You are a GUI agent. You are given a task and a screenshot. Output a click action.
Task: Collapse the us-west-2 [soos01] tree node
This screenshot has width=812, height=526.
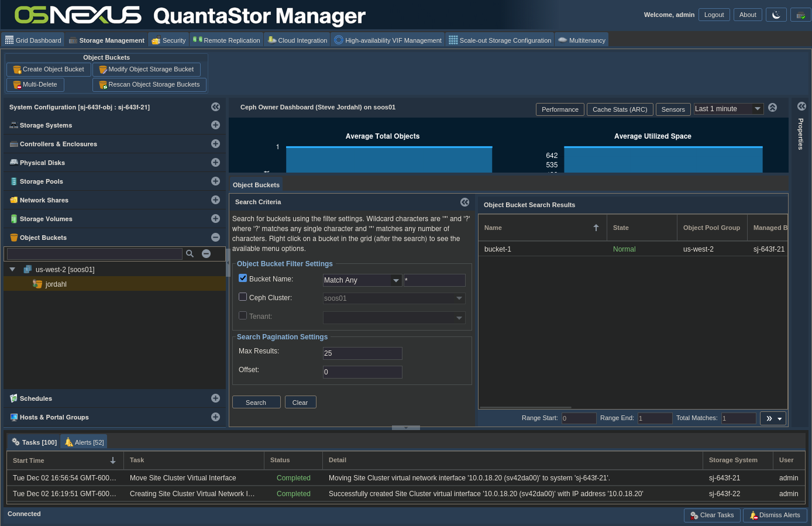tap(12, 270)
